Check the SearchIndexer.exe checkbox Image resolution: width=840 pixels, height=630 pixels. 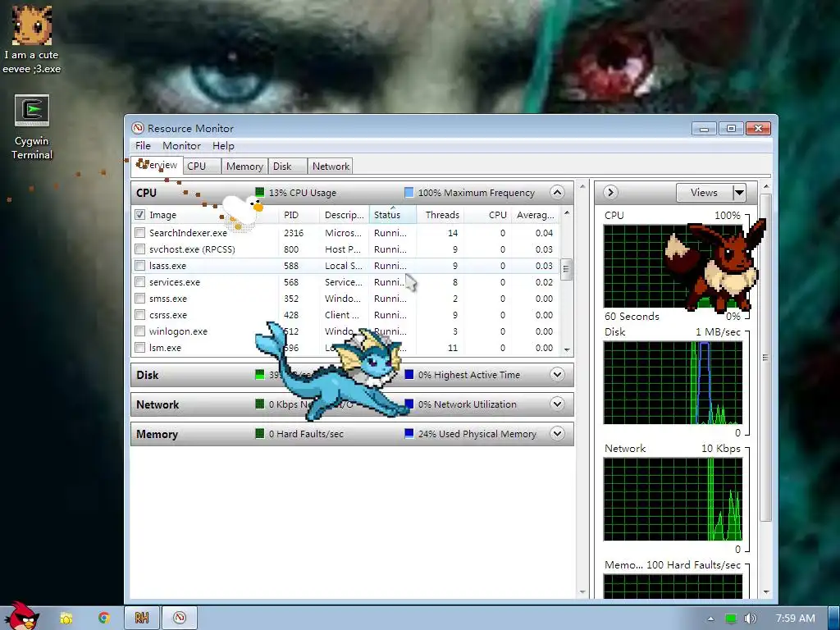[139, 232]
